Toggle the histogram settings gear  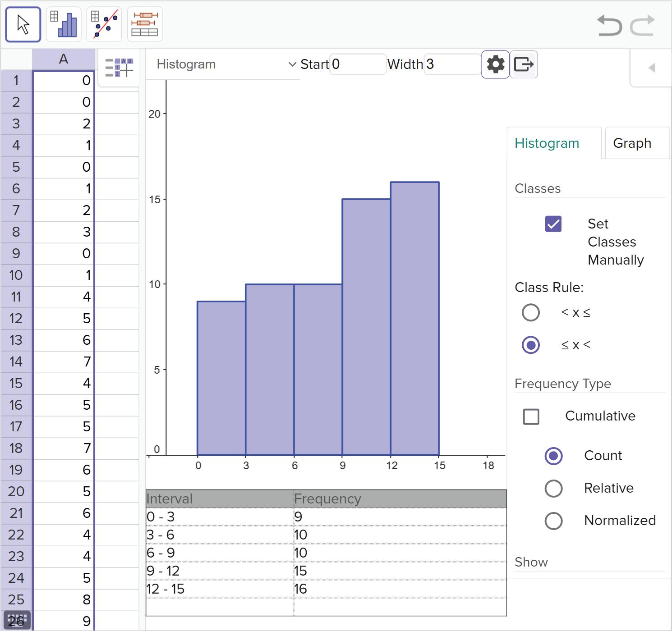(x=495, y=64)
